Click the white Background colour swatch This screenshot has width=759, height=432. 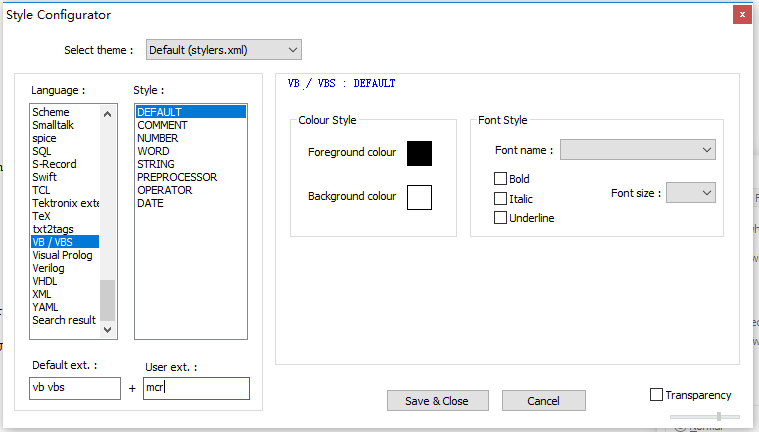click(419, 197)
